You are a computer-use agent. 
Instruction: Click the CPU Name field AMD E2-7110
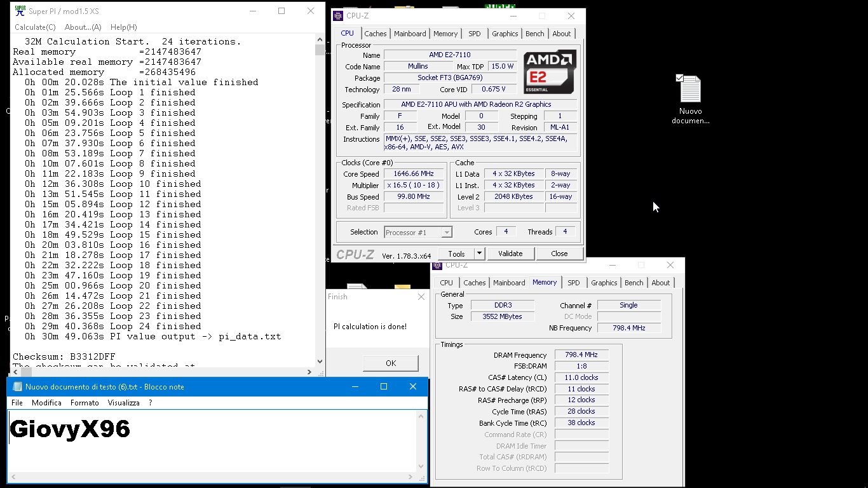[x=450, y=55]
